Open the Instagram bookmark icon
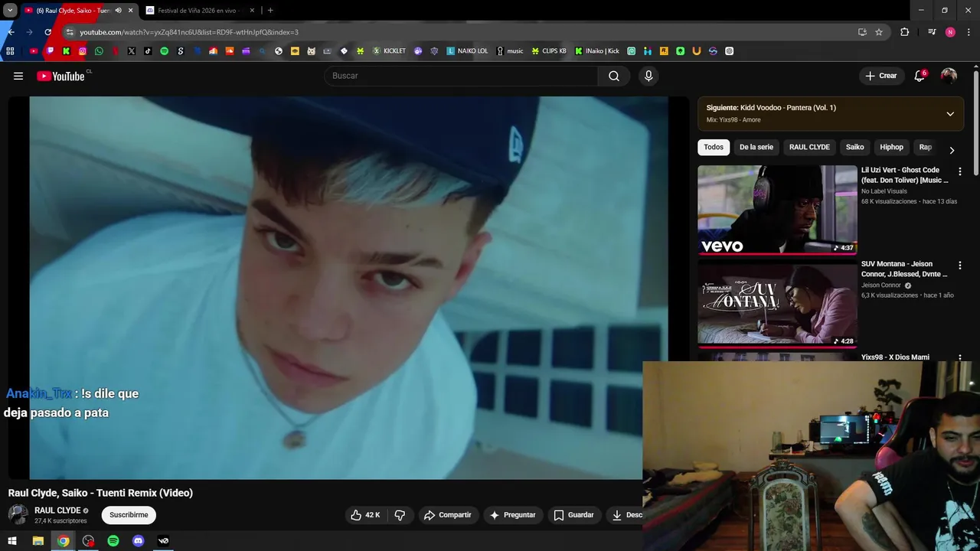 pyautogui.click(x=83, y=51)
